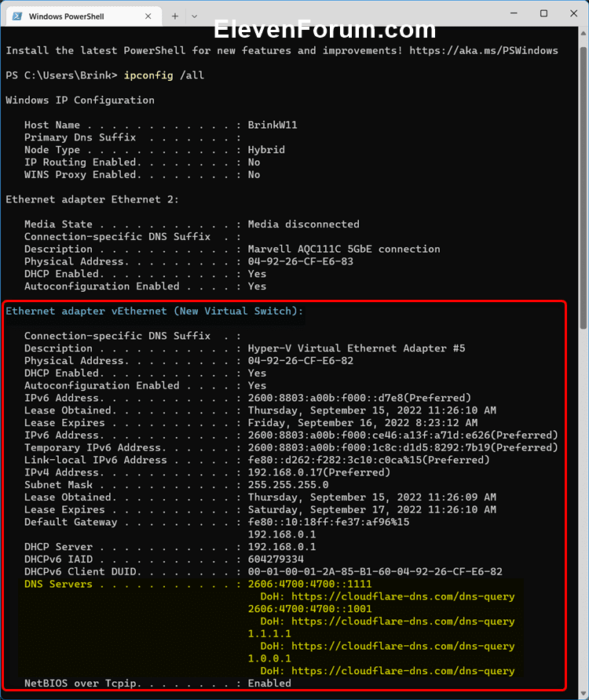Click the scrollbar up arrow
589x700 pixels.
coord(584,34)
